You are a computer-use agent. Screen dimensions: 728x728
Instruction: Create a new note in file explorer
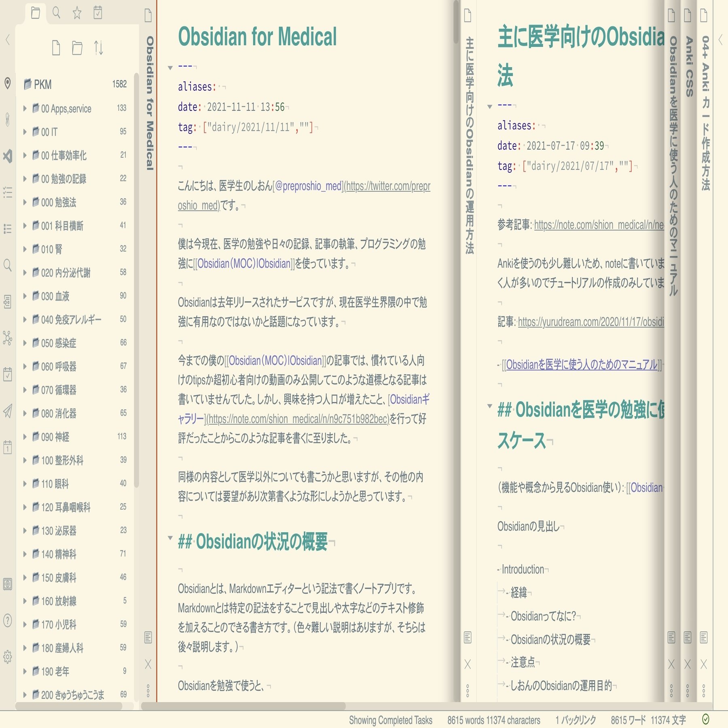point(56,48)
